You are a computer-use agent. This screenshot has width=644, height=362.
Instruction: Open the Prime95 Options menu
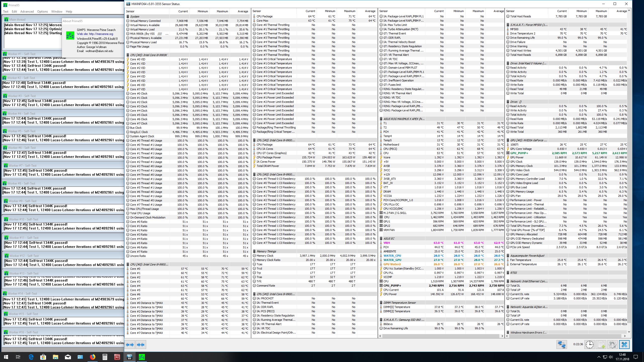pos(42,12)
